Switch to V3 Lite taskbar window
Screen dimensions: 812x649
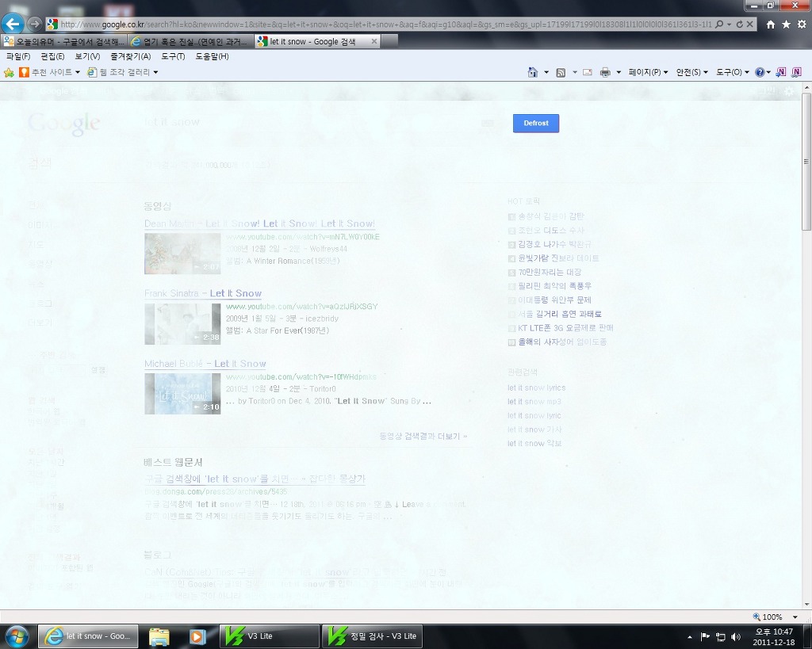270,636
